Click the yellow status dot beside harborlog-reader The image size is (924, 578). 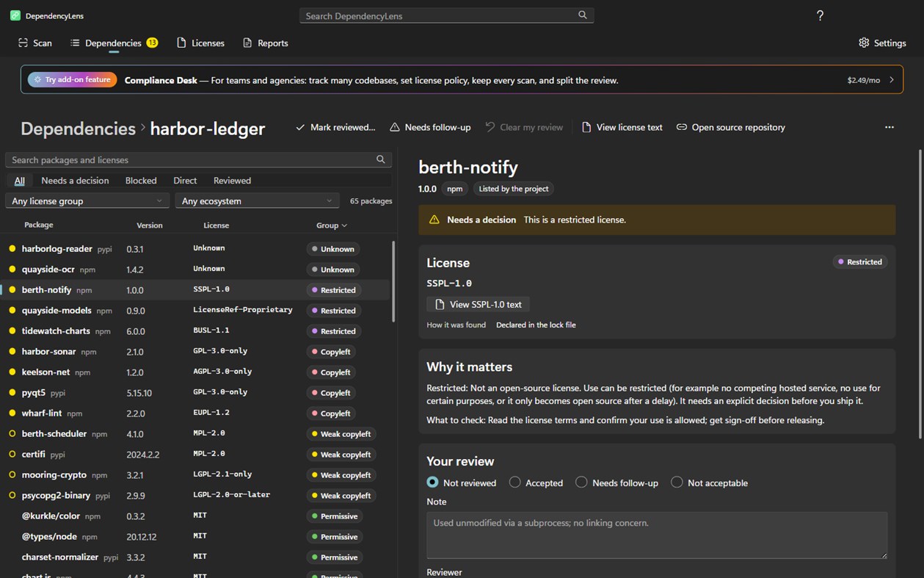[12, 248]
